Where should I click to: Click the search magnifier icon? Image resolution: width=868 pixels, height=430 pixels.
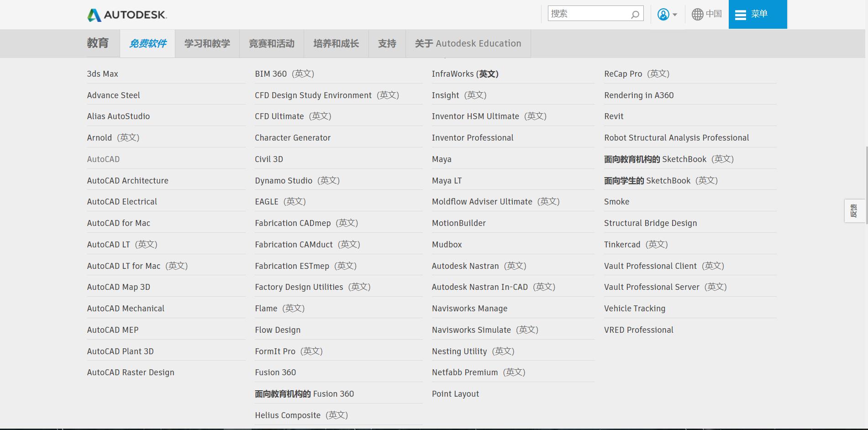[x=635, y=14]
